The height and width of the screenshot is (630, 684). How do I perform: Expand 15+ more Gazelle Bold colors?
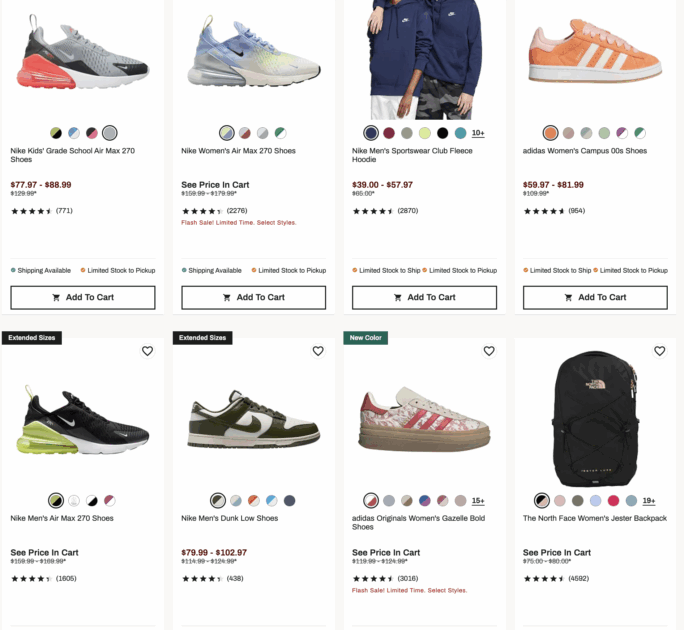pos(478,501)
